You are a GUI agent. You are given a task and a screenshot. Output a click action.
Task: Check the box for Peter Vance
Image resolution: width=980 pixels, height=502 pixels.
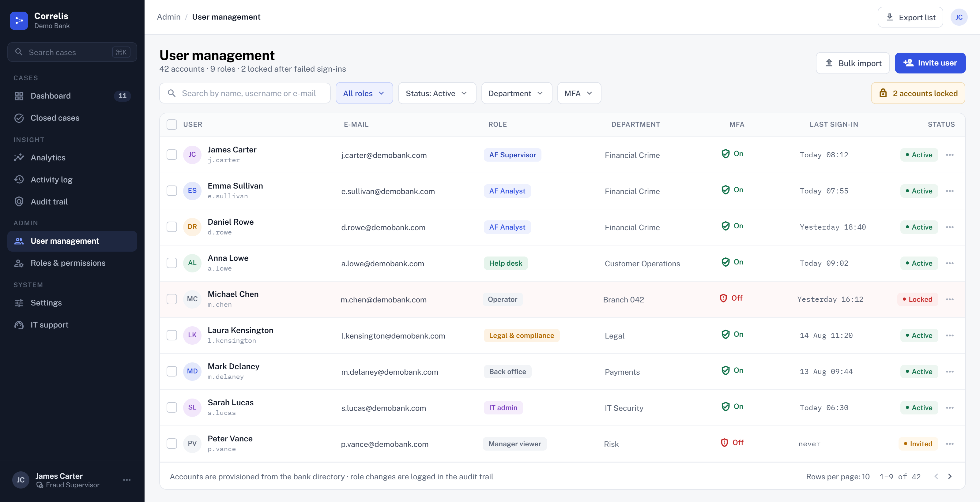(172, 444)
